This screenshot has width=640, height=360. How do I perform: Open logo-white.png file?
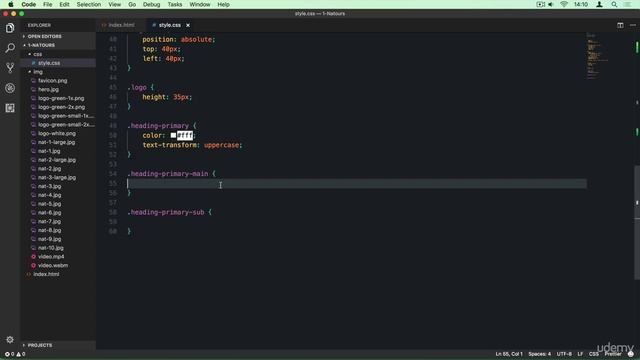coord(58,133)
